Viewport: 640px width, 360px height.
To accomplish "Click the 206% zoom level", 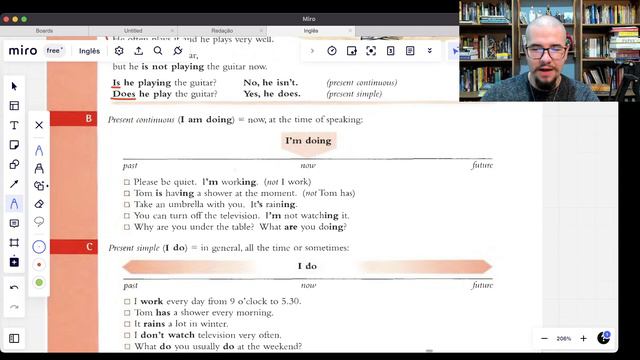I will point(564,339).
